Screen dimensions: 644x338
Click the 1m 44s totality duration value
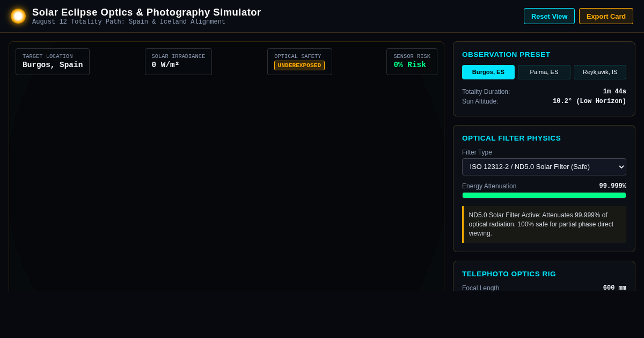click(614, 92)
